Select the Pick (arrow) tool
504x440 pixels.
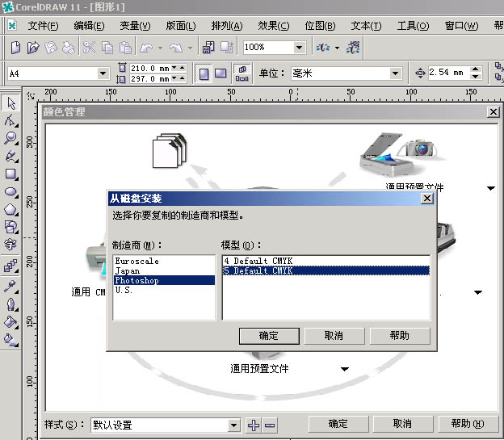[10, 103]
